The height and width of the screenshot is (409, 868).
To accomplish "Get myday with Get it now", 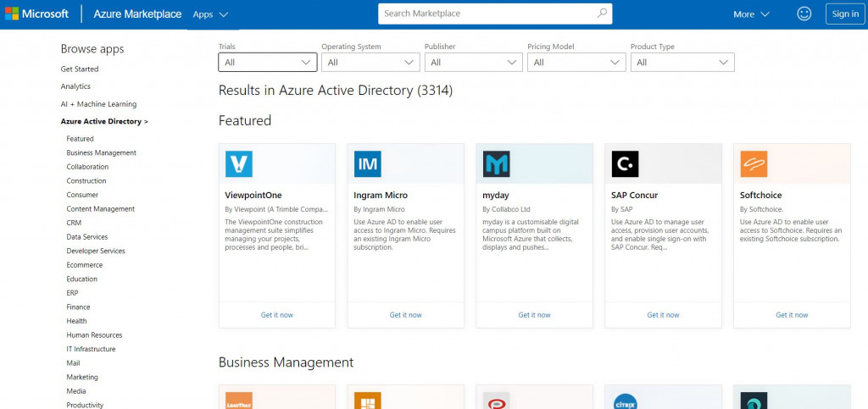I will click(534, 315).
